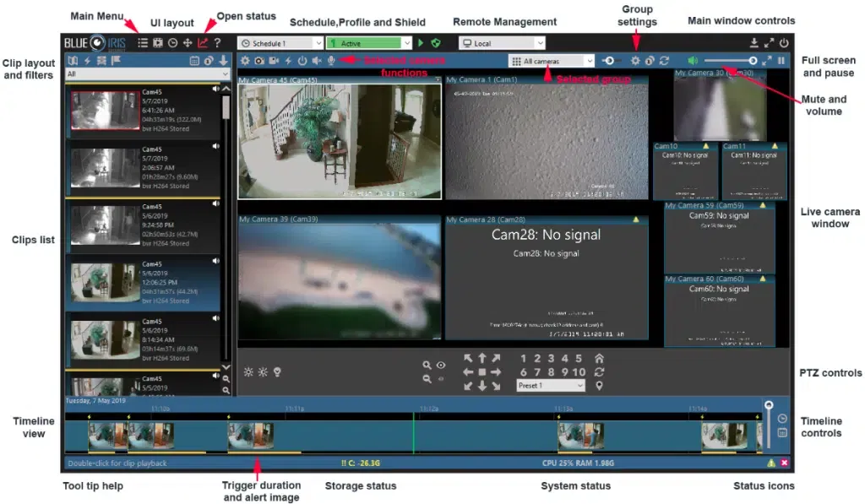Mute live audio with green speaker icon
865x504 pixels.
693,61
